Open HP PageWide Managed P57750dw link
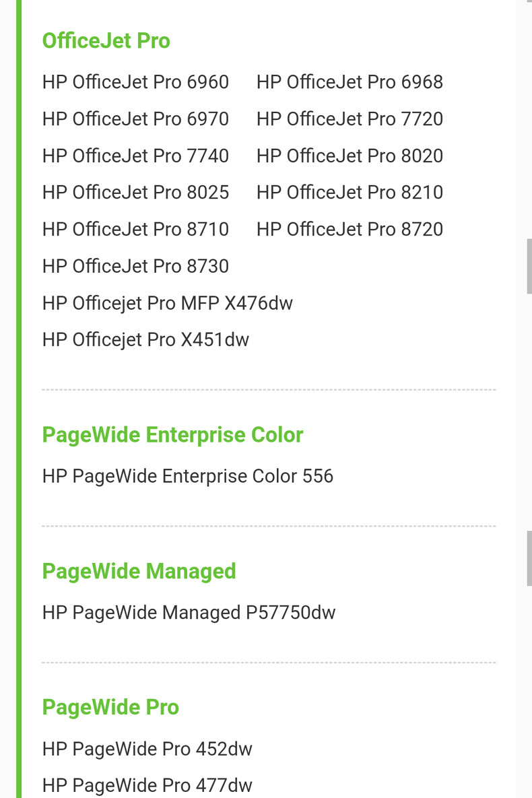This screenshot has height=798, width=532. point(189,613)
